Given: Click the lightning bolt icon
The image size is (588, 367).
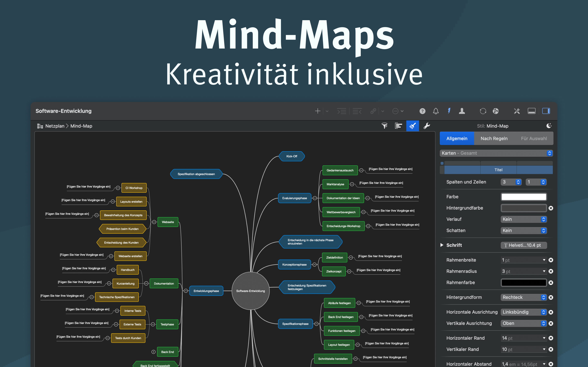Looking at the screenshot, I should coord(449,111).
